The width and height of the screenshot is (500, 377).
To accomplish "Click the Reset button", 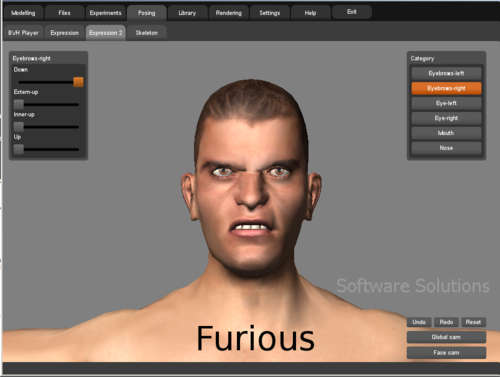I will (x=473, y=322).
